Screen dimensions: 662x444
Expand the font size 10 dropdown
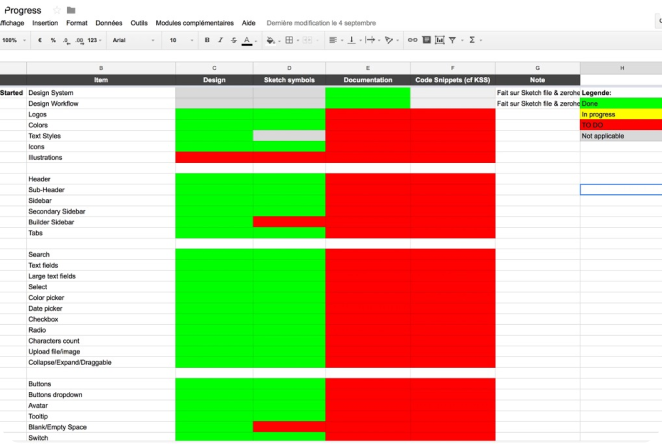(180, 40)
